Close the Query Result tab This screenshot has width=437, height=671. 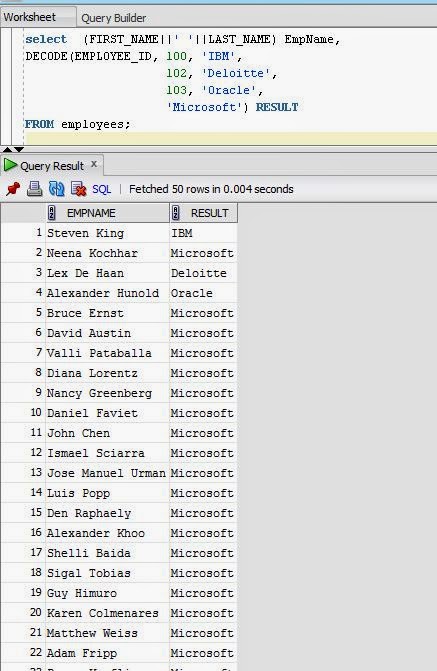[x=94, y=164]
